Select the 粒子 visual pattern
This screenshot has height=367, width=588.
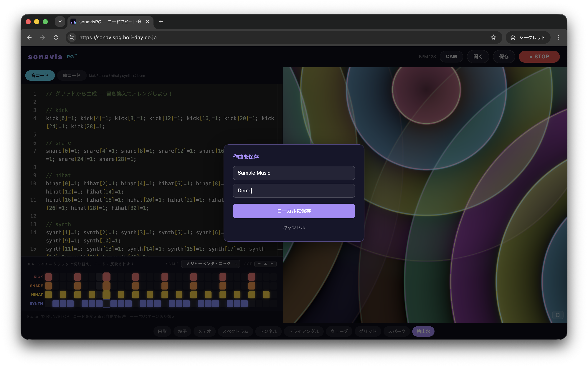click(182, 331)
